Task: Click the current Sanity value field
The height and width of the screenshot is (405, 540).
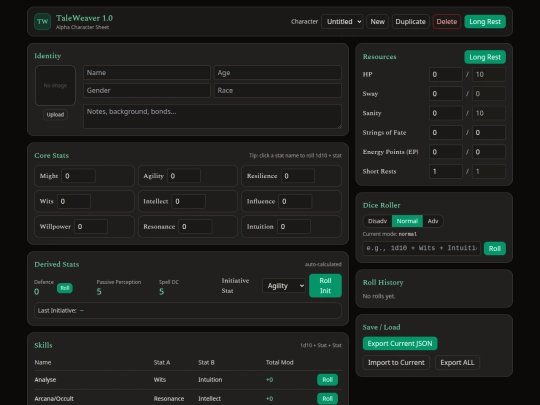Action: [x=446, y=113]
